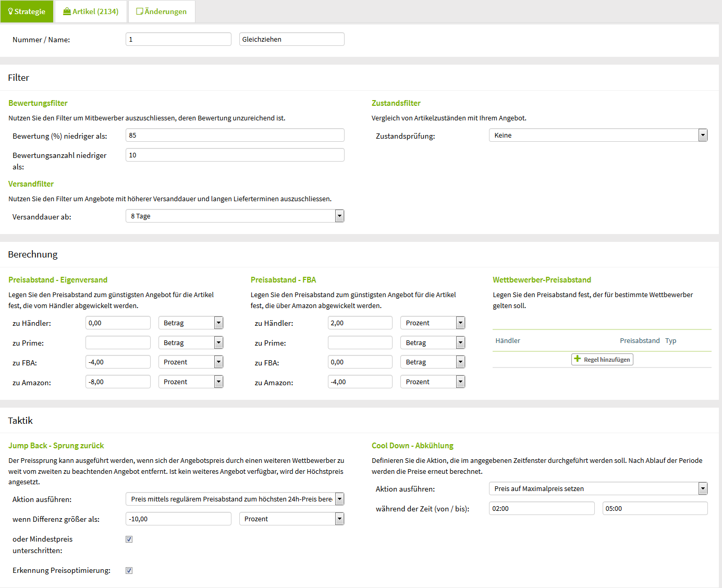Click wenn Differenz größer als field
This screenshot has width=722, height=588.
tap(178, 519)
